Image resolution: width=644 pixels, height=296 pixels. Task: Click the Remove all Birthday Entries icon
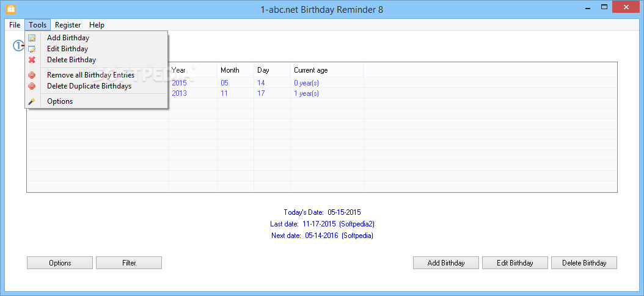click(x=32, y=76)
